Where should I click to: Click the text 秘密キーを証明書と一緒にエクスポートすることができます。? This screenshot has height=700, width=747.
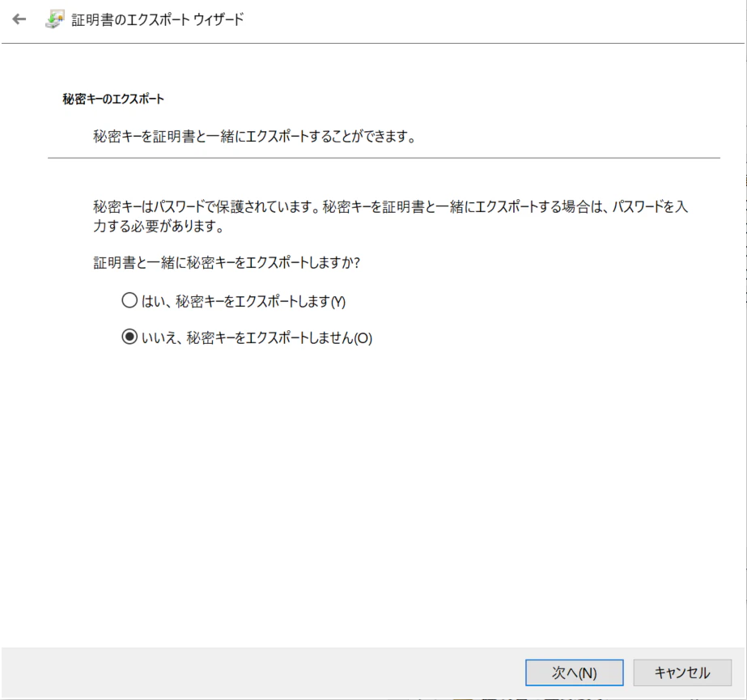pyautogui.click(x=255, y=137)
